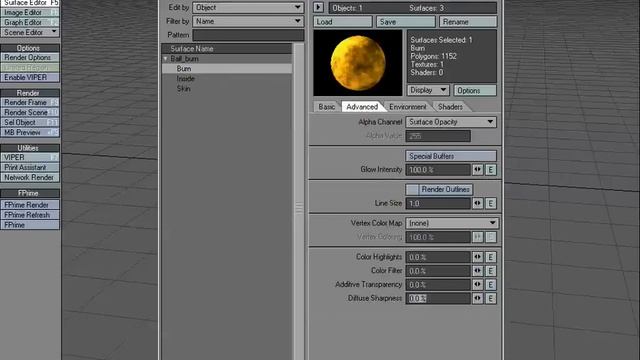The width and height of the screenshot is (640, 360).
Task: Open Render Options in sidebar
Action: tap(30, 58)
